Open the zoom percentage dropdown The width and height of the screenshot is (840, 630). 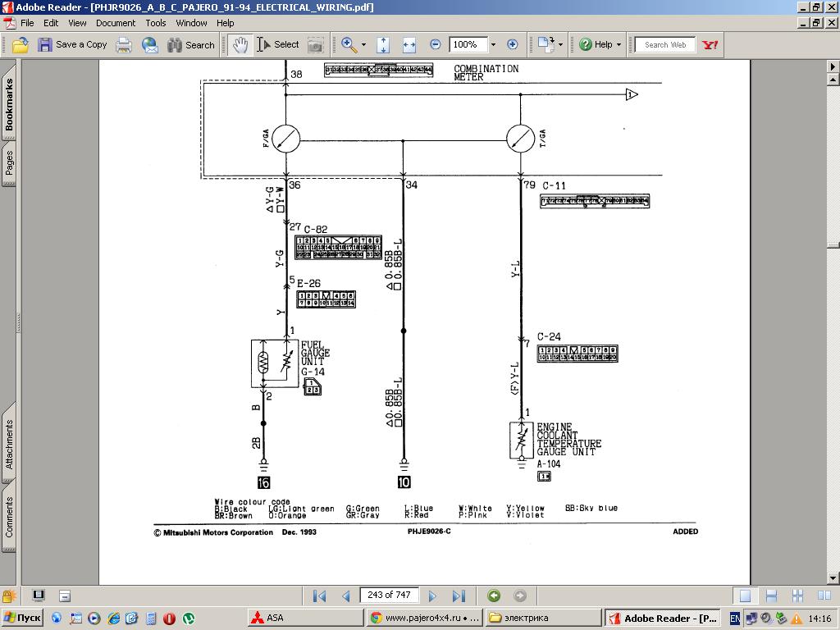pos(493,44)
